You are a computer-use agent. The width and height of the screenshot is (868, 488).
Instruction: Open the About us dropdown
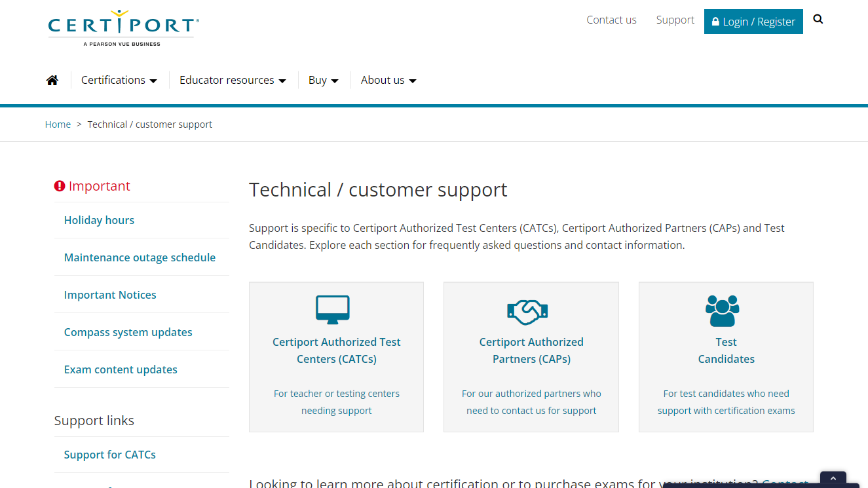[389, 80]
